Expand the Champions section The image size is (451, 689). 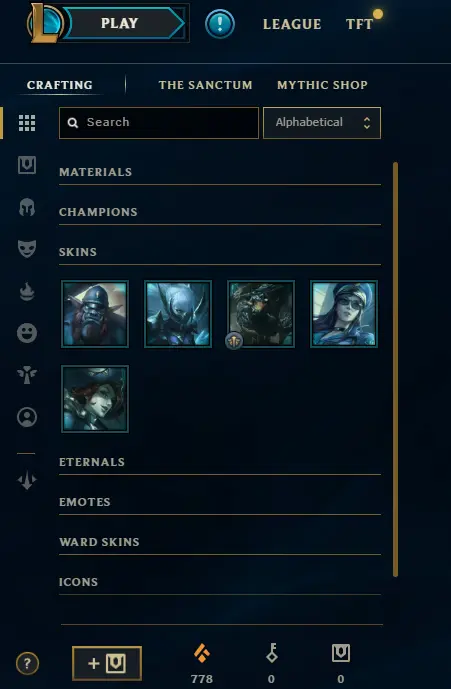220,212
